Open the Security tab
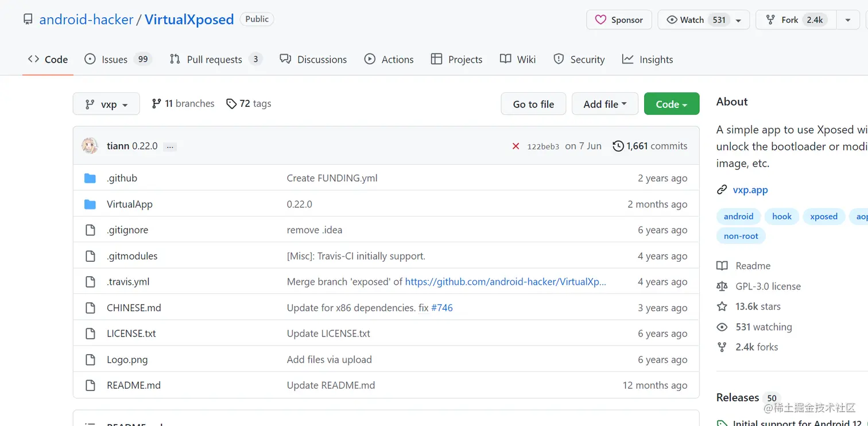This screenshot has height=426, width=868. point(579,59)
